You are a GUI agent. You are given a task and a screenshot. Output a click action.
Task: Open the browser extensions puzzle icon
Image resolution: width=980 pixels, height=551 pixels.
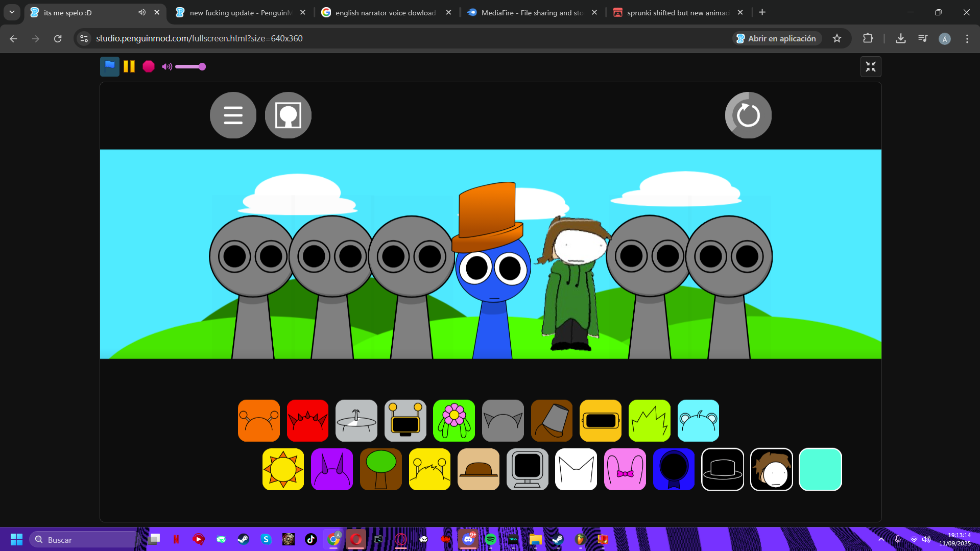[x=868, y=38]
